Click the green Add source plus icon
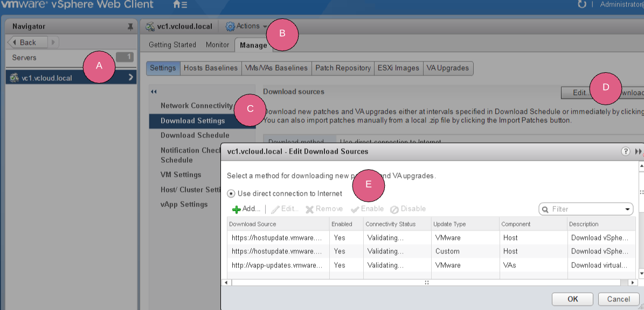The height and width of the screenshot is (310, 644). tap(237, 209)
